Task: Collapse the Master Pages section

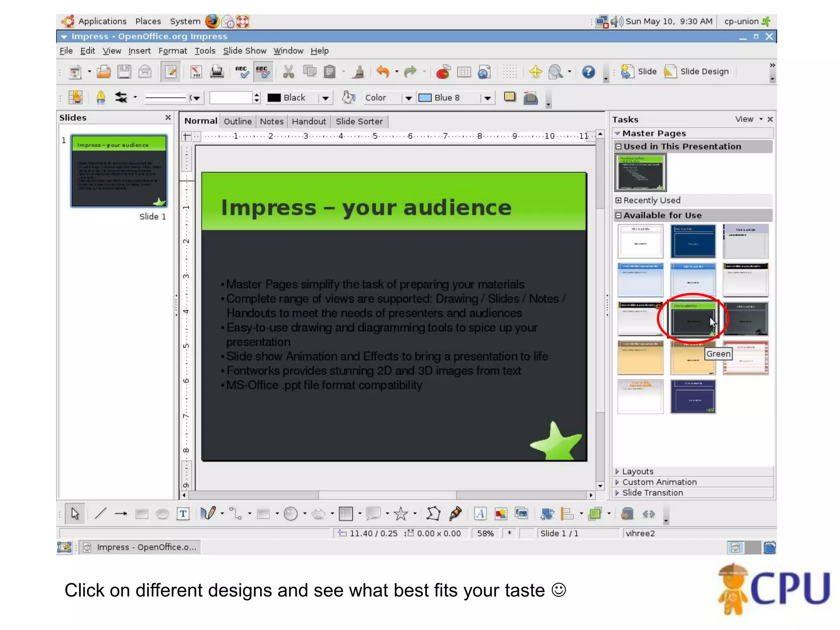Action: pyautogui.click(x=617, y=133)
